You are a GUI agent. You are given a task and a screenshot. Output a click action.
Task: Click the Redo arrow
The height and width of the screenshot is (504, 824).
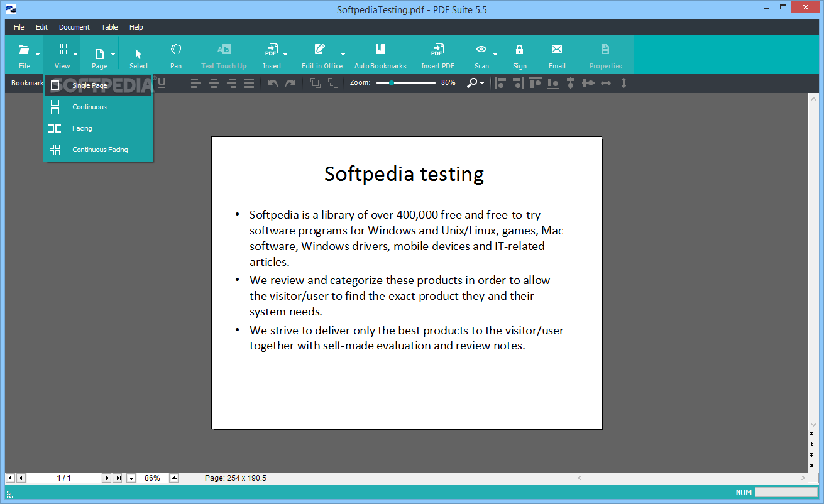coord(290,83)
